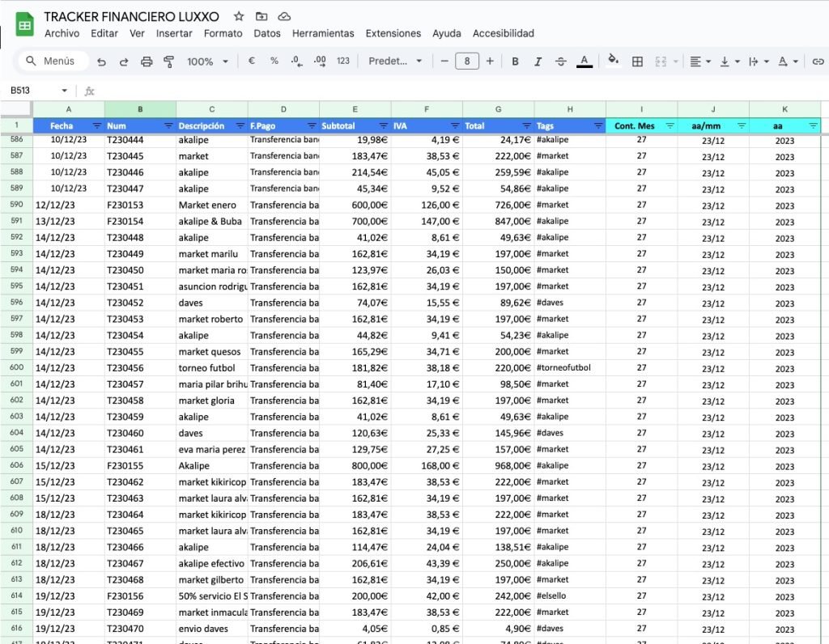Format as currency with euro icon

coord(252,61)
